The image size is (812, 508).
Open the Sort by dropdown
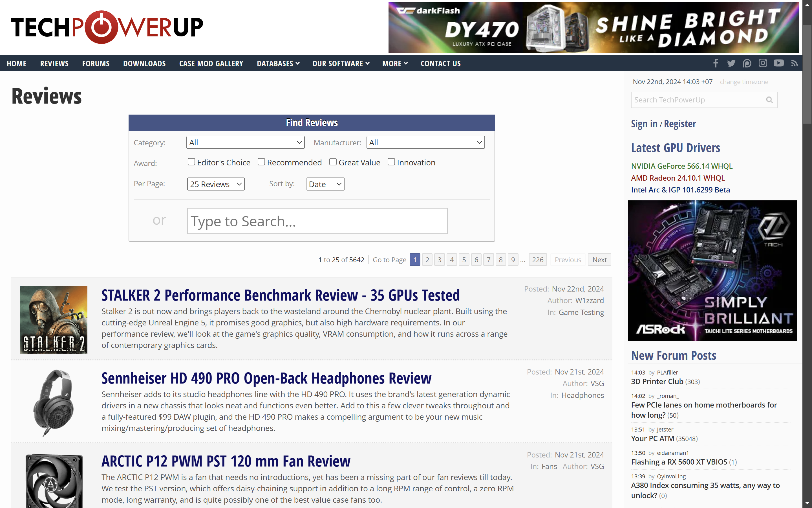click(x=325, y=184)
